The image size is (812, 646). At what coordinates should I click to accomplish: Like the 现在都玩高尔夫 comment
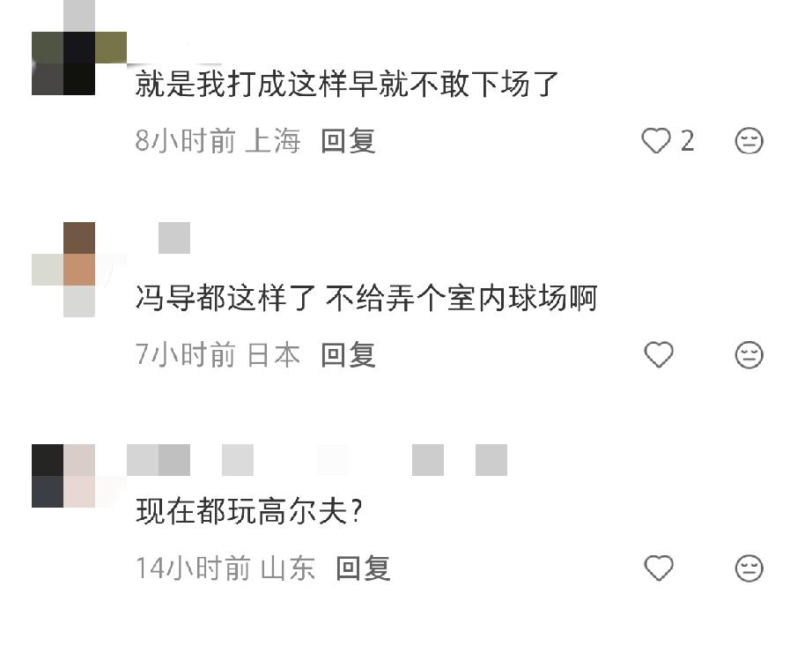658,568
